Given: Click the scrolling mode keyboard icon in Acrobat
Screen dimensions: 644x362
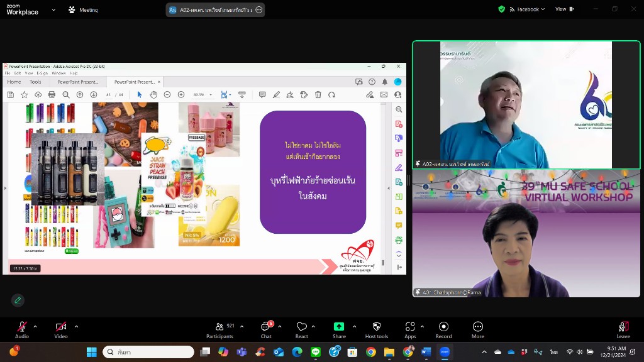Looking at the screenshot, I should tap(242, 95).
